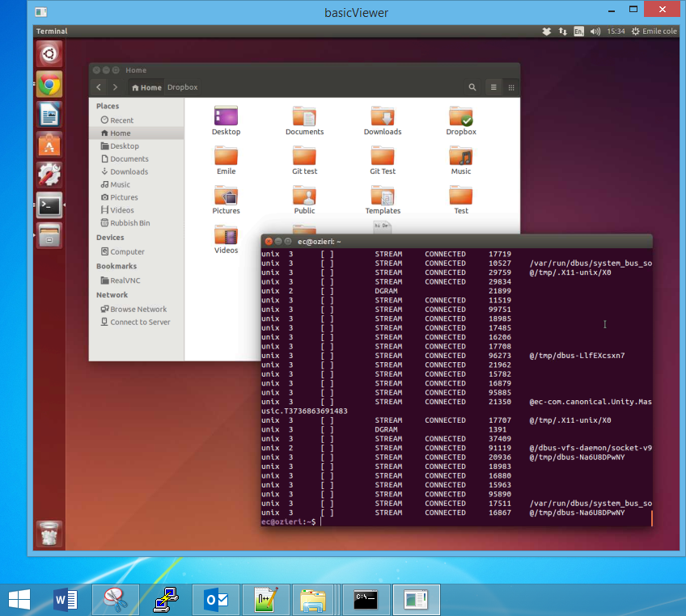This screenshot has height=616, width=686.
Task: Open the Command Prompt taskbar icon
Action: click(366, 599)
